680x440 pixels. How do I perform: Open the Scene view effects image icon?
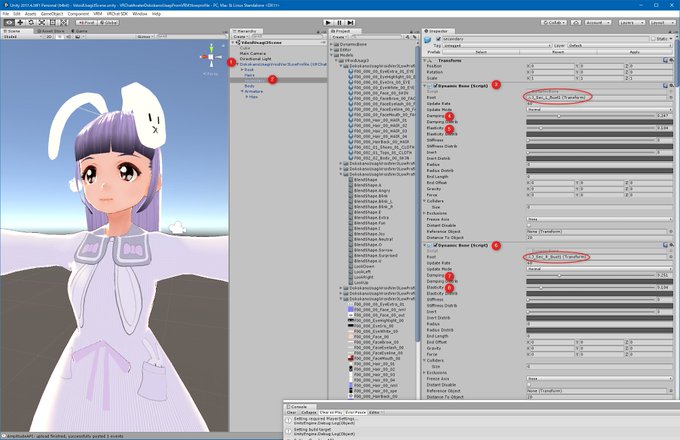point(78,37)
